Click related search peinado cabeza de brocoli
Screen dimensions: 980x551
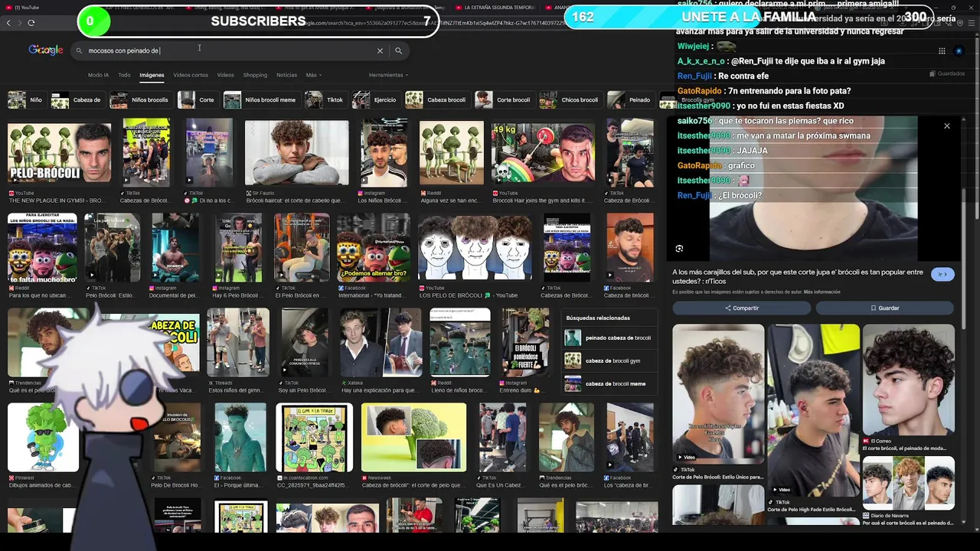click(x=610, y=337)
